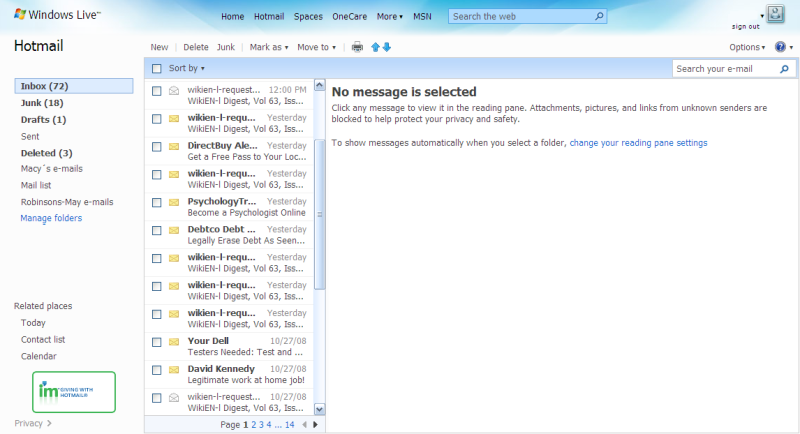Open Robinsons-May e-mails folder
Viewport: 800px width, 434px height.
[x=67, y=202]
